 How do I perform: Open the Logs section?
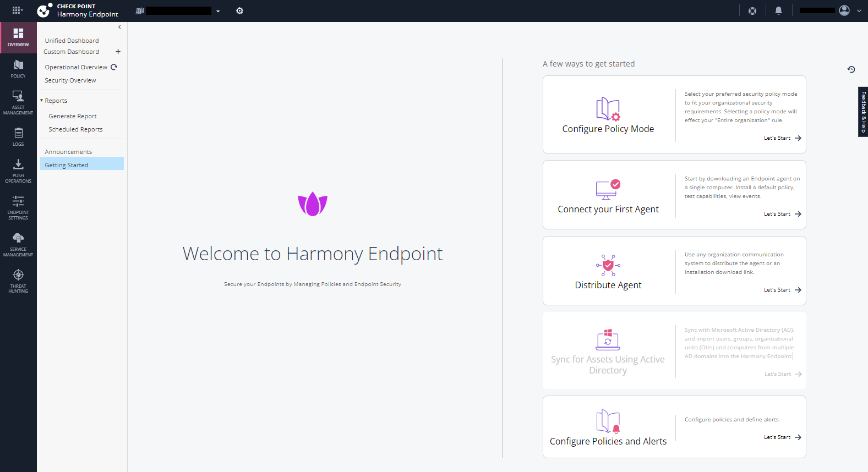click(x=18, y=137)
